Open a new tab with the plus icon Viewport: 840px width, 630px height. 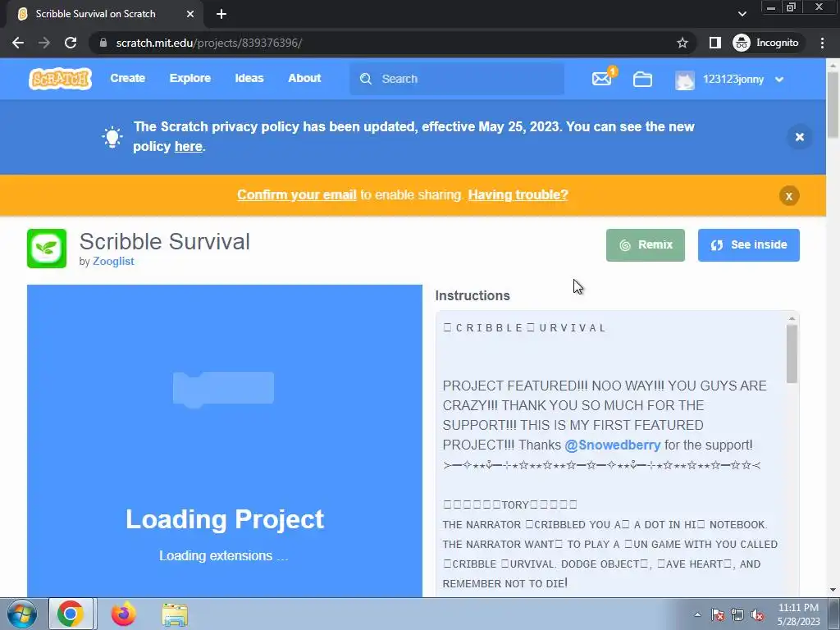pos(221,14)
